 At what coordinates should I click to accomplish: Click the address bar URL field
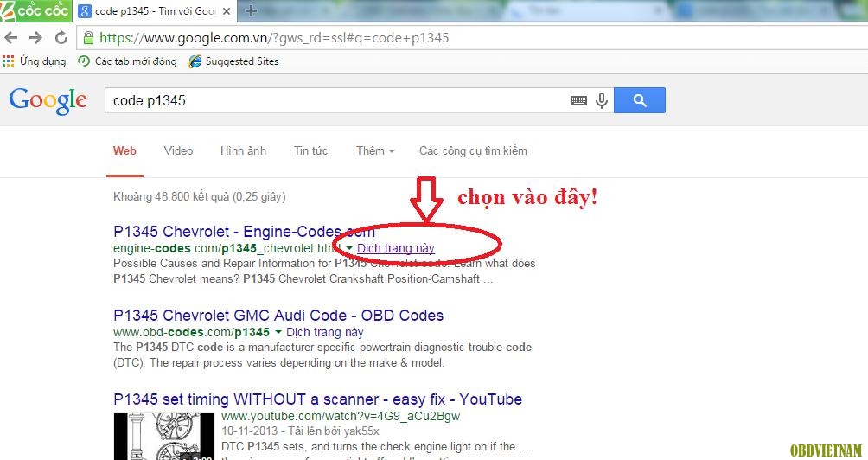point(470,38)
